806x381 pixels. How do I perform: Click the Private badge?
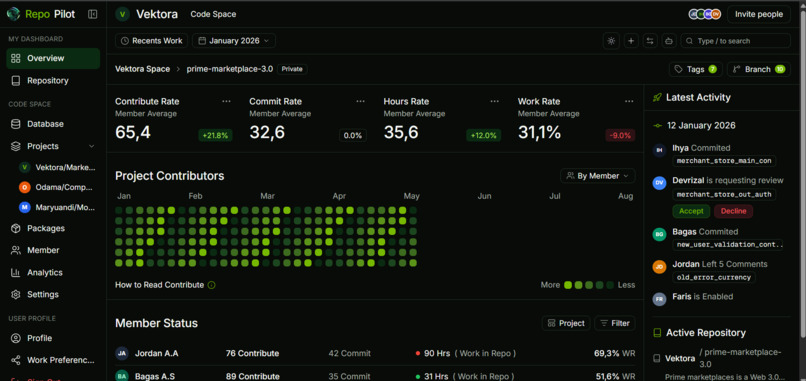(292, 69)
